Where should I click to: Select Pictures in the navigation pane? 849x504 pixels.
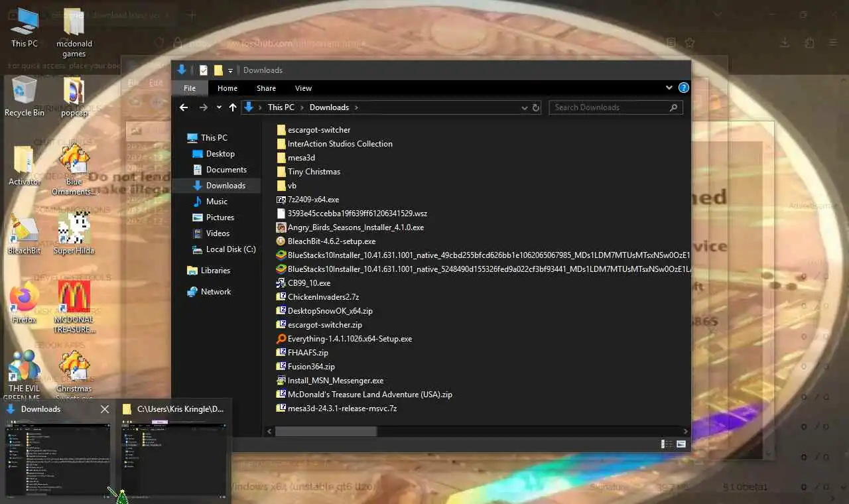click(213, 218)
